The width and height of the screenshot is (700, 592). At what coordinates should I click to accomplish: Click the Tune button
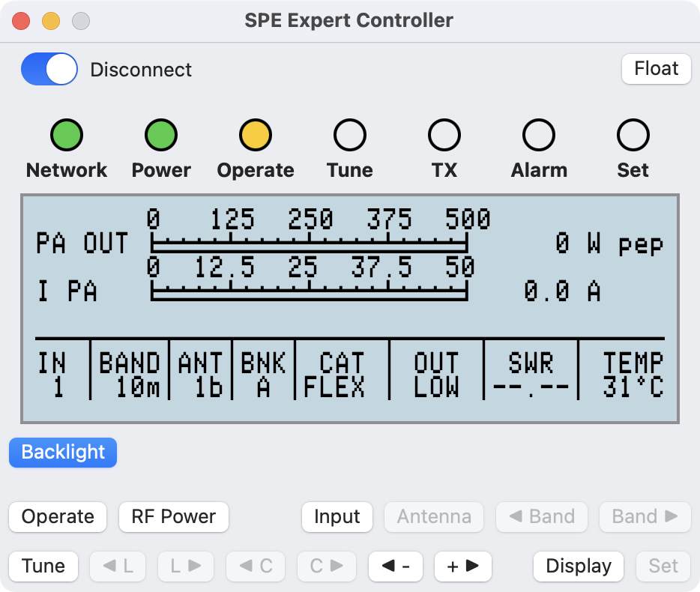point(43,567)
